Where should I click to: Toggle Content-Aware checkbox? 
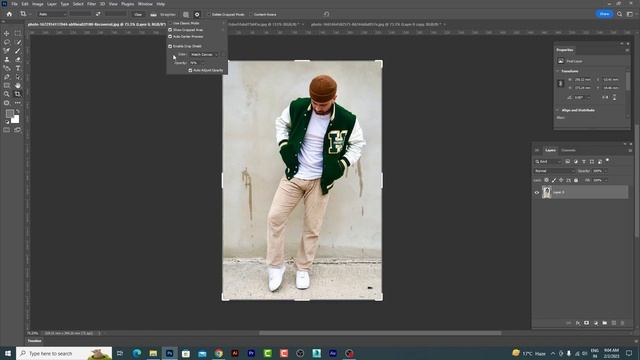pos(251,14)
